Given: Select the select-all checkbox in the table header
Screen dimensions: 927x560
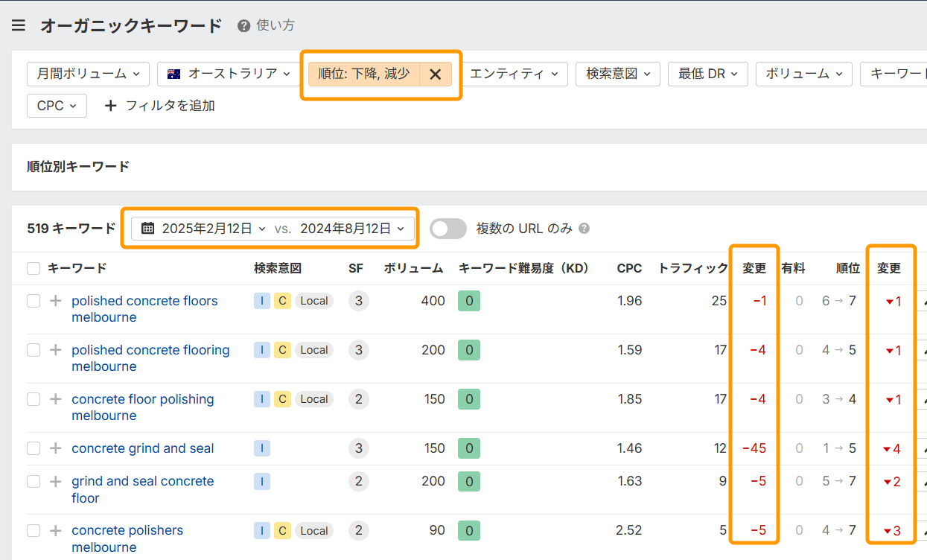Looking at the screenshot, I should [x=33, y=268].
